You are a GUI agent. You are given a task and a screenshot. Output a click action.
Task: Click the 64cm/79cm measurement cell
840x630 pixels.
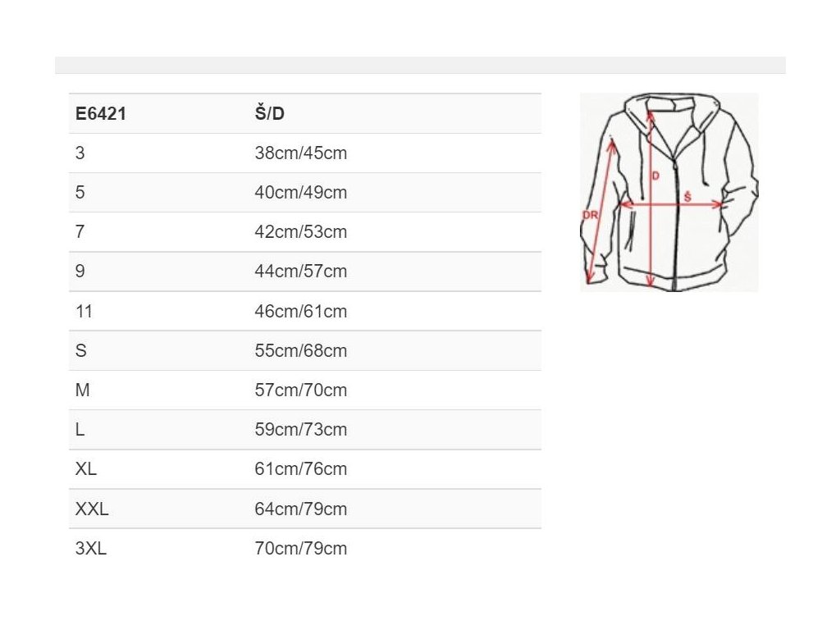coord(300,509)
